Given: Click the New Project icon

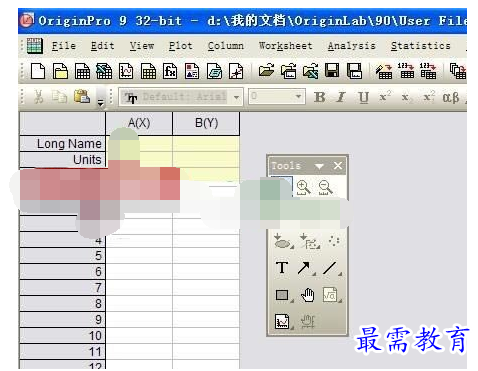Looking at the screenshot, I should coord(38,71).
